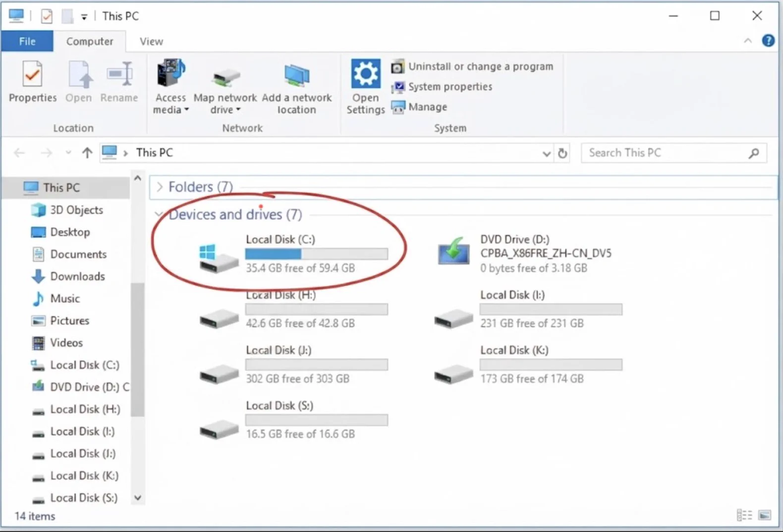The image size is (783, 532).
Task: Switch to the Computer ribbon tab
Action: tap(90, 41)
